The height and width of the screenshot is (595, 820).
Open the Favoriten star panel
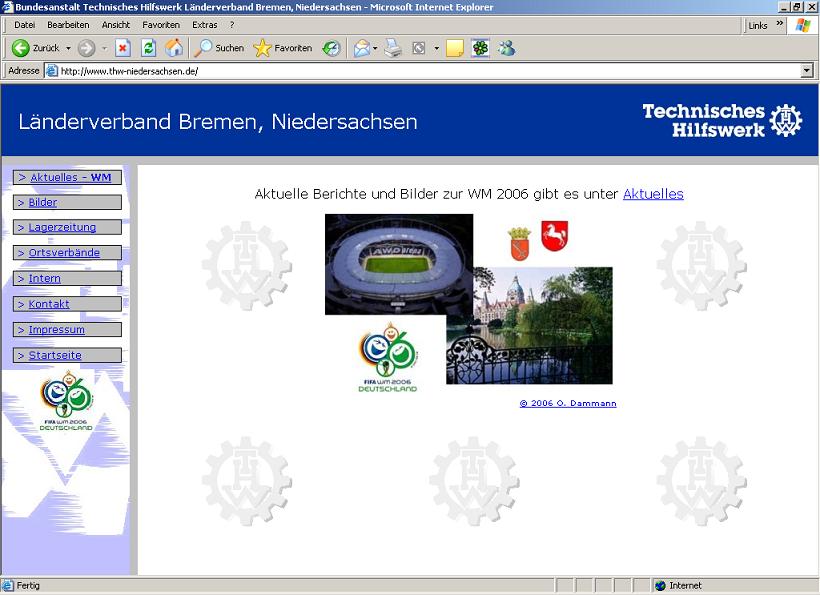282,48
